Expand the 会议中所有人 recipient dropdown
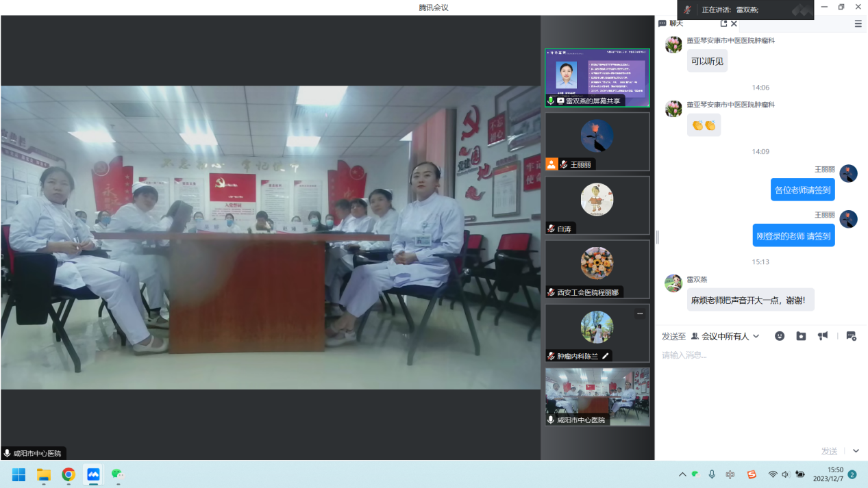This screenshot has height=488, width=868. coord(726,336)
